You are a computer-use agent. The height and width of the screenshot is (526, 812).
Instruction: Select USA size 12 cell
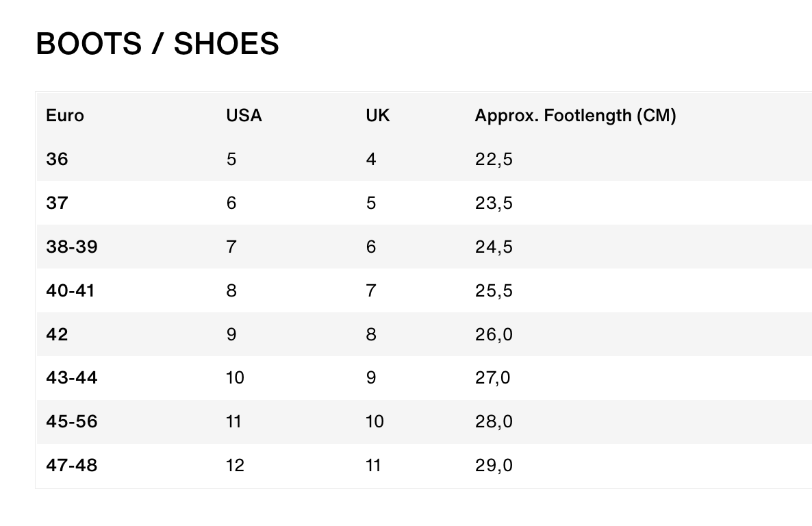pyautogui.click(x=235, y=466)
